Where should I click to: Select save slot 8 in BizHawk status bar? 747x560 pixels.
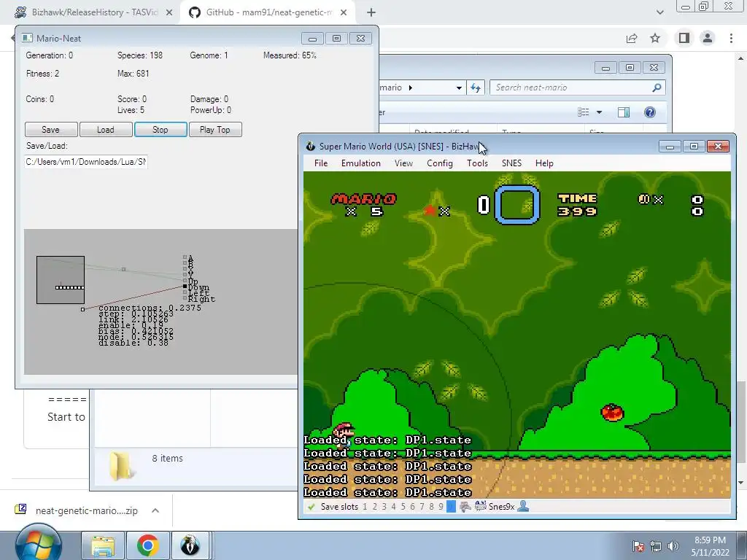pyautogui.click(x=431, y=507)
